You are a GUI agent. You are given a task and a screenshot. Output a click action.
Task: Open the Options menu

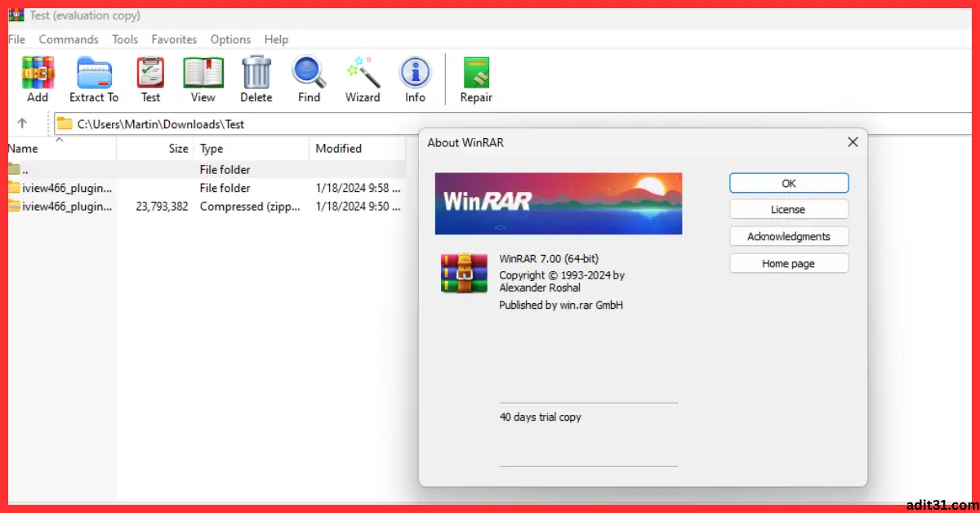[x=230, y=39]
